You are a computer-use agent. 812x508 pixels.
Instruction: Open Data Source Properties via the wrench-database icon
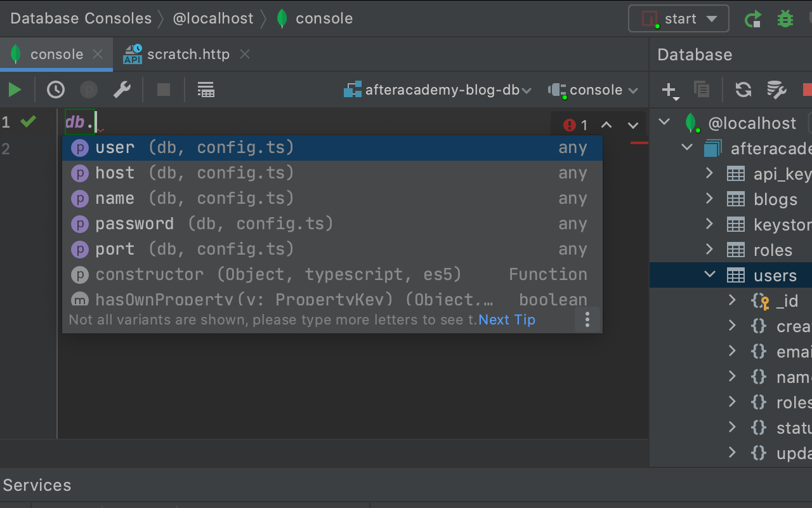tap(776, 90)
